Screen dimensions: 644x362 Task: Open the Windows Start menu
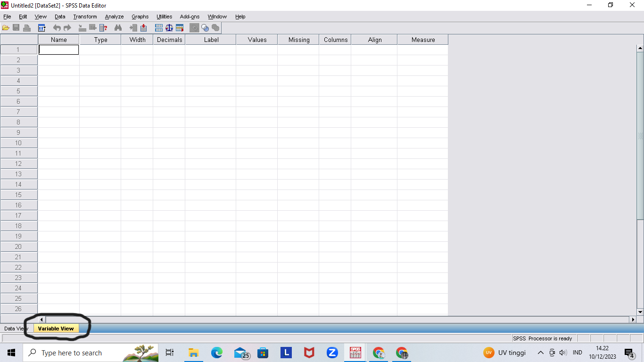pos(11,353)
